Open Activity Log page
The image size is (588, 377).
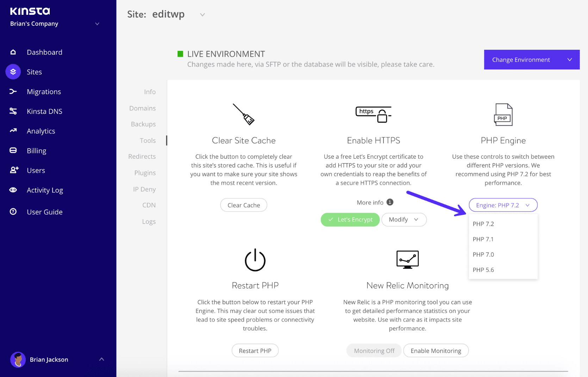click(x=45, y=190)
